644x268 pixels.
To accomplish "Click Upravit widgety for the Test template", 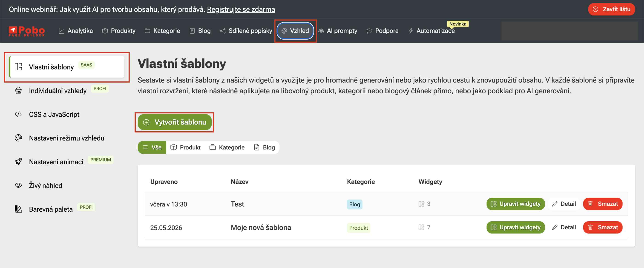I will point(515,204).
